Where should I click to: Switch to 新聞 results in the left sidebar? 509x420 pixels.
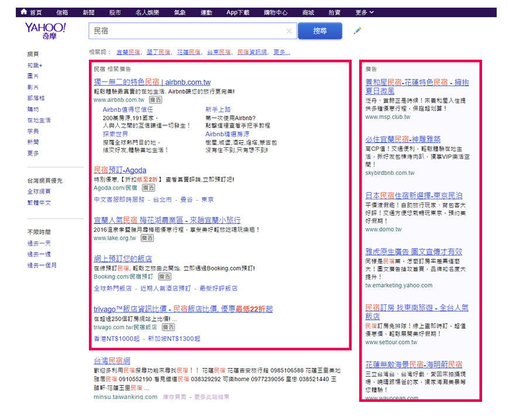(x=33, y=142)
